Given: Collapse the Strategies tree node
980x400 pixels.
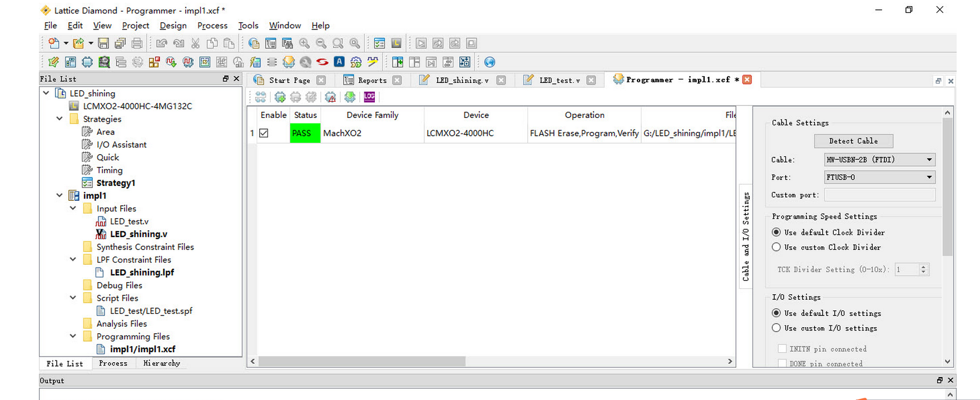Looking at the screenshot, I should click(60, 118).
